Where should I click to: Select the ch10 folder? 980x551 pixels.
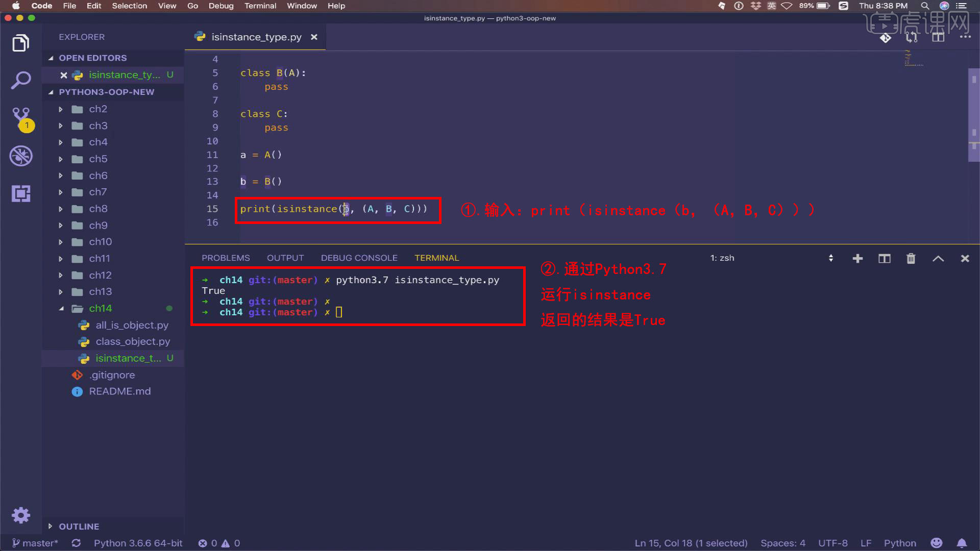point(112,242)
